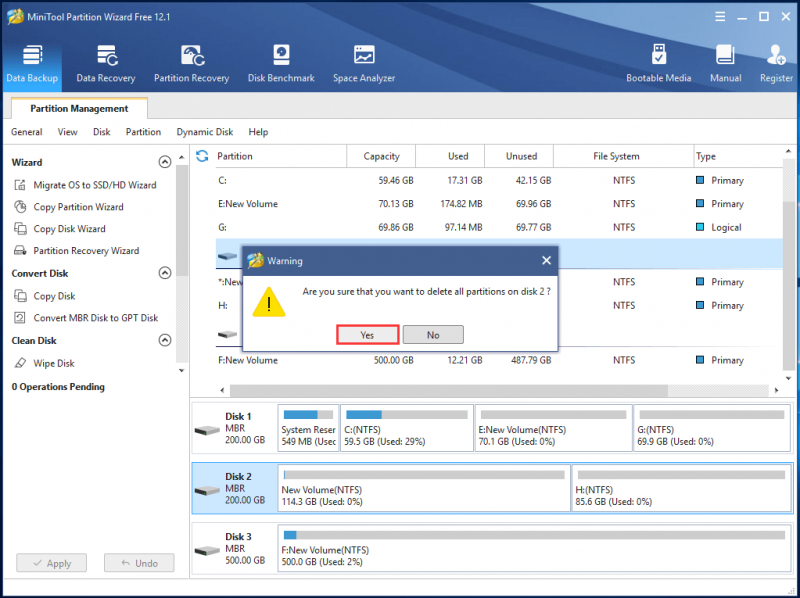The image size is (800, 598).
Task: Open the hamburger menu in the title bar
Action: (720, 17)
